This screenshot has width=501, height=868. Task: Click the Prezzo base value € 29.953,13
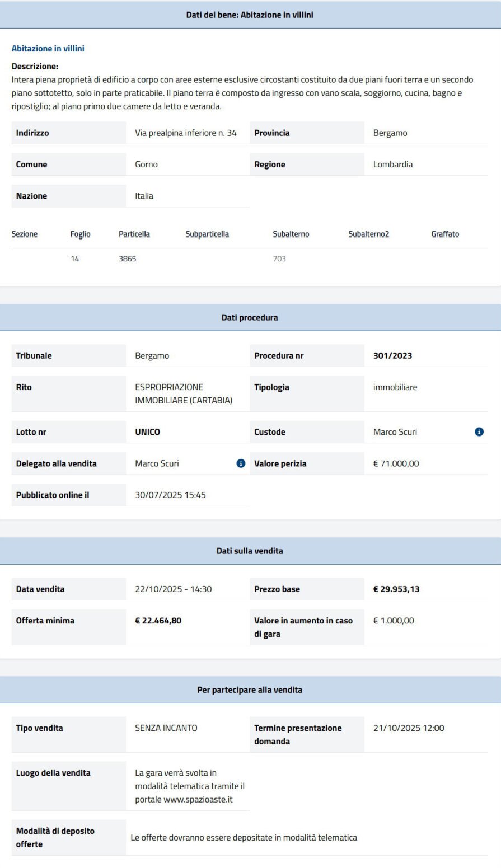(x=399, y=589)
